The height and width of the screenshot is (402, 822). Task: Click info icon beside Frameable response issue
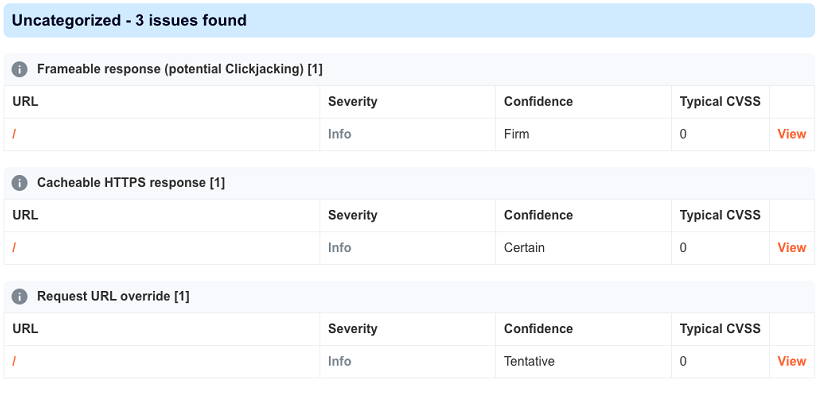click(x=19, y=69)
